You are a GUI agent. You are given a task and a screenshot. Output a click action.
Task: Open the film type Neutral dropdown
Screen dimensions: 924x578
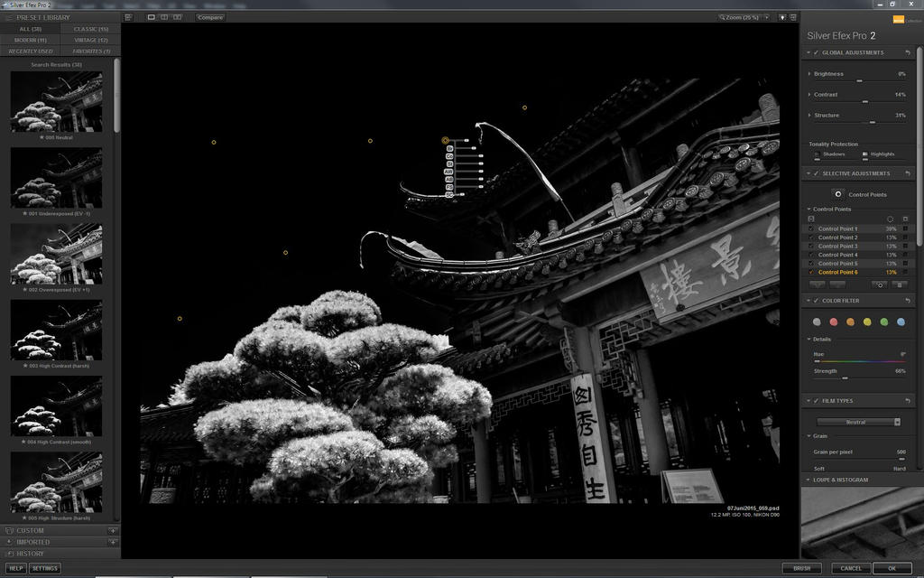click(x=859, y=422)
